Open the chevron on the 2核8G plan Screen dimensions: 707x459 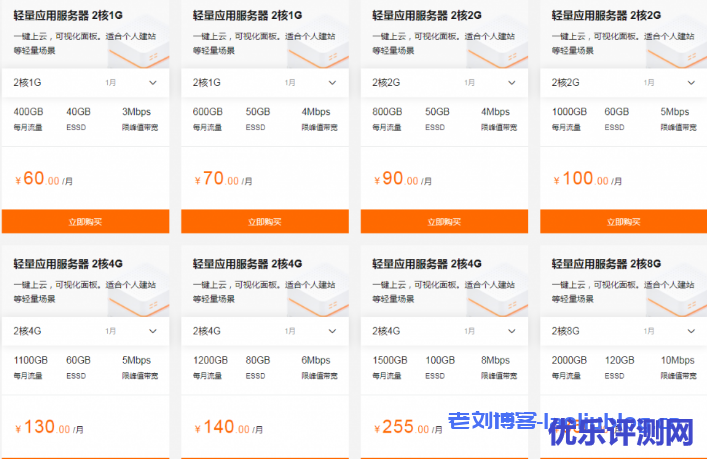pyautogui.click(x=691, y=331)
